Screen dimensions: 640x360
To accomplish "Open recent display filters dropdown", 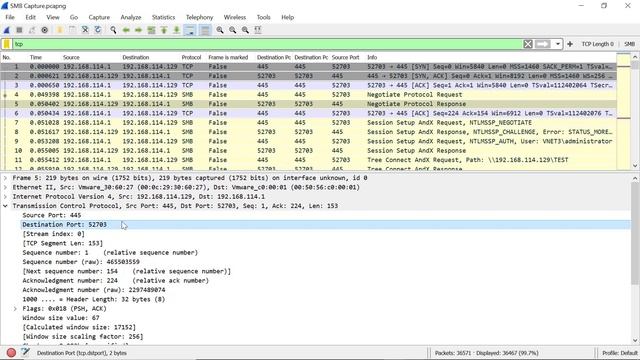I will click(558, 44).
